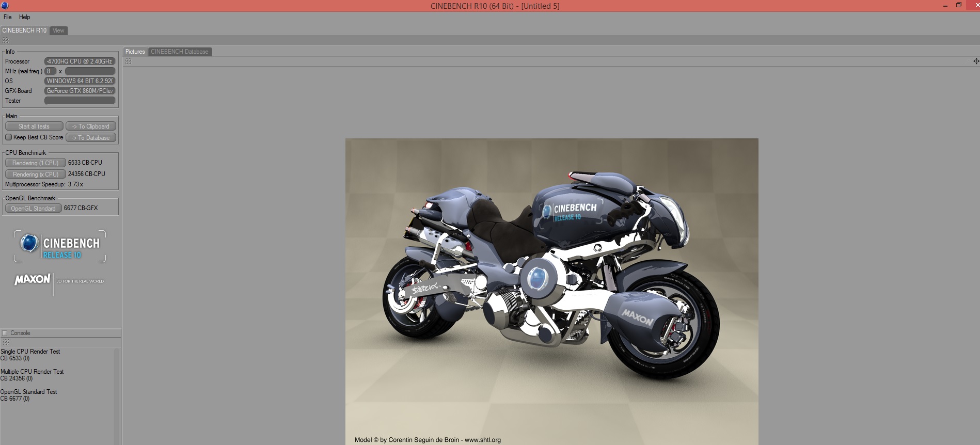Click the 'OpenGL Standard Test' console line

(x=29, y=392)
